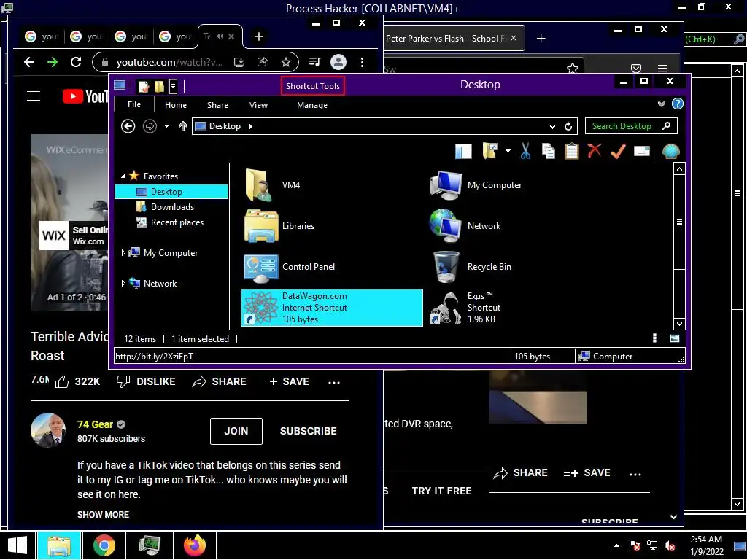Click JOIN on the 74 Gear channel
747x560 pixels.
coord(236,431)
